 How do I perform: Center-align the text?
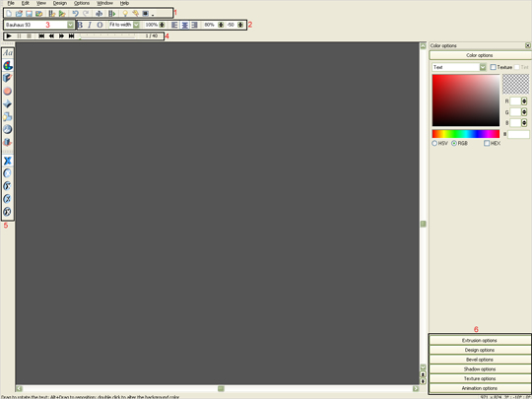click(184, 25)
